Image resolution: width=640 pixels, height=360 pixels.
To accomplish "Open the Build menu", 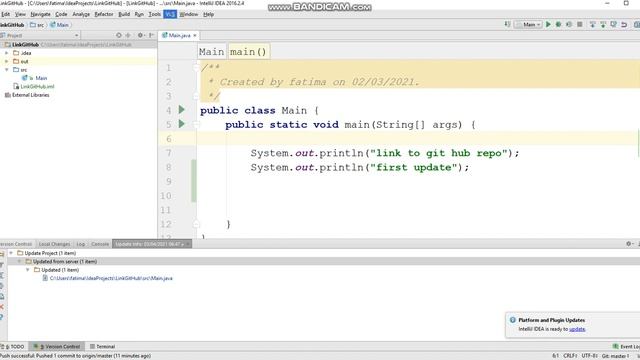I will tap(124, 14).
